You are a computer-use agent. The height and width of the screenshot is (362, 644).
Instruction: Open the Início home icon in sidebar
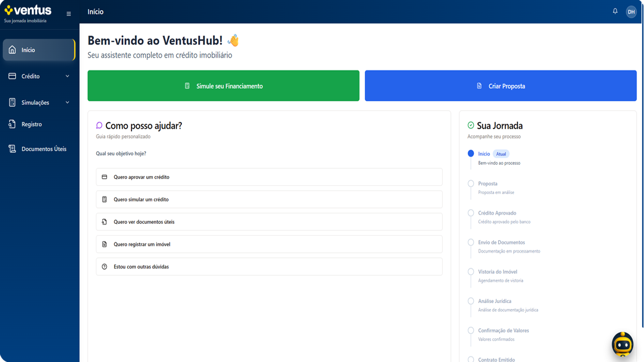coord(11,49)
